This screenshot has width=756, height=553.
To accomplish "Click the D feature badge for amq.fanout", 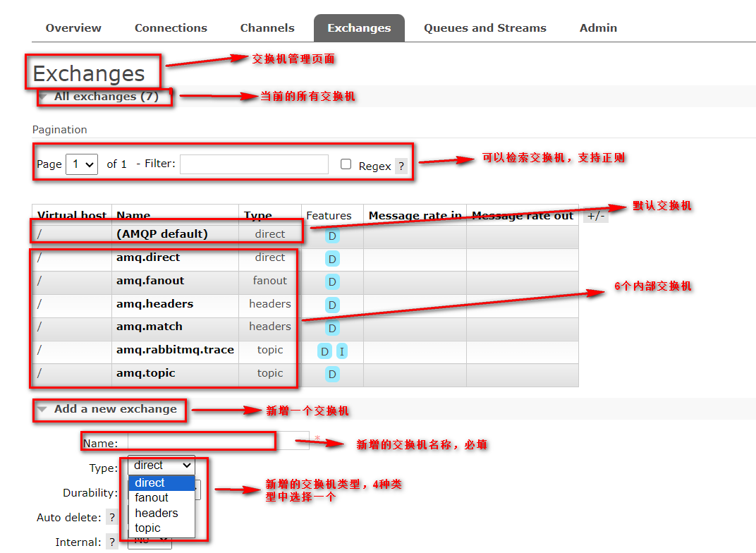I will 332,282.
